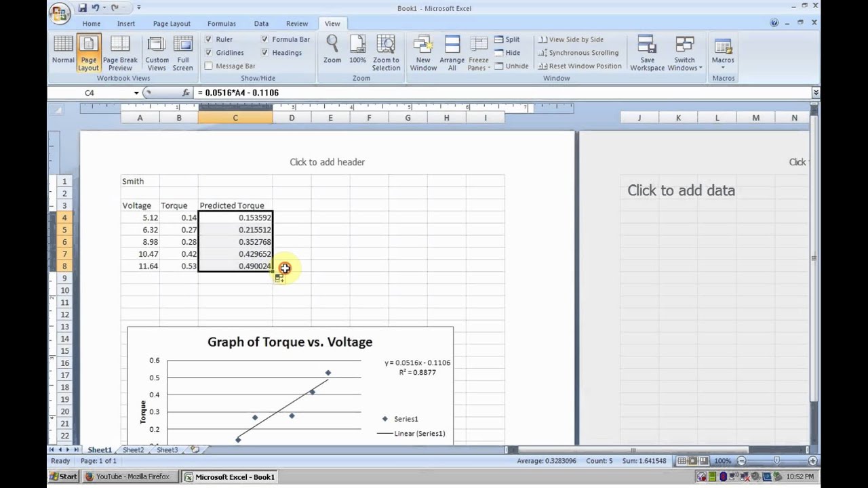Toggle the Gridlines checkbox
Viewport: 868px width, 488px height.
209,52
